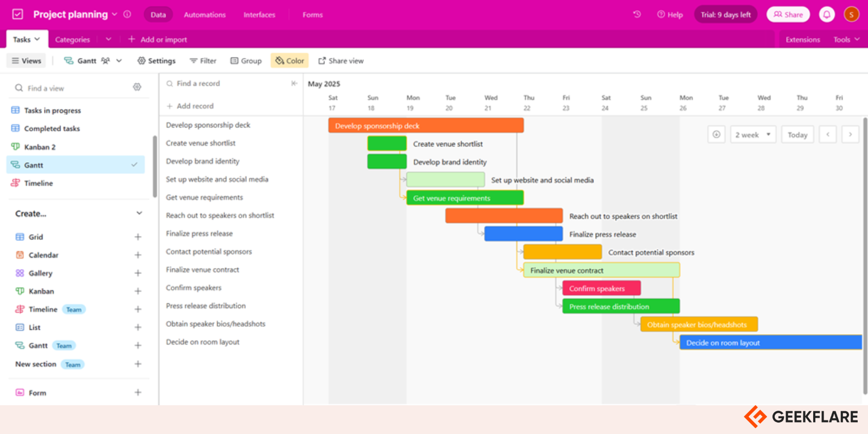868x434 pixels.
Task: Click the Find a view search field
Action: (x=73, y=88)
